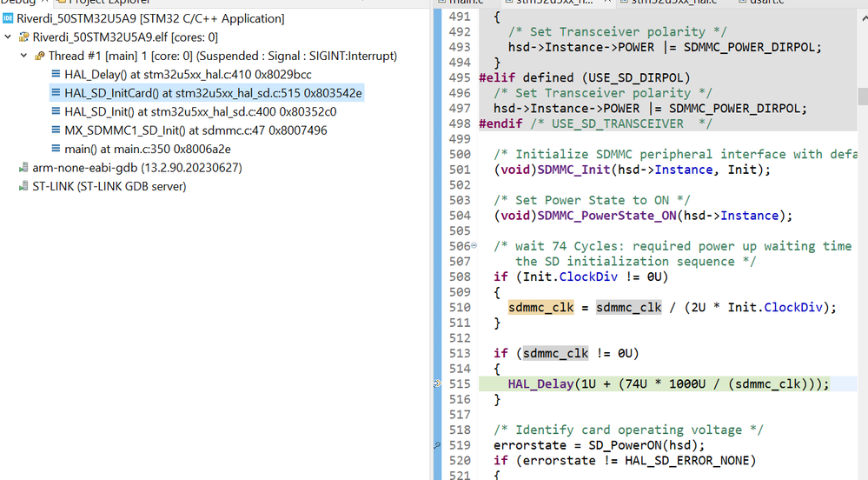868x480 pixels.
Task: Click assigned 'sdmmc_clk' variable starting line 510
Action: 540,308
